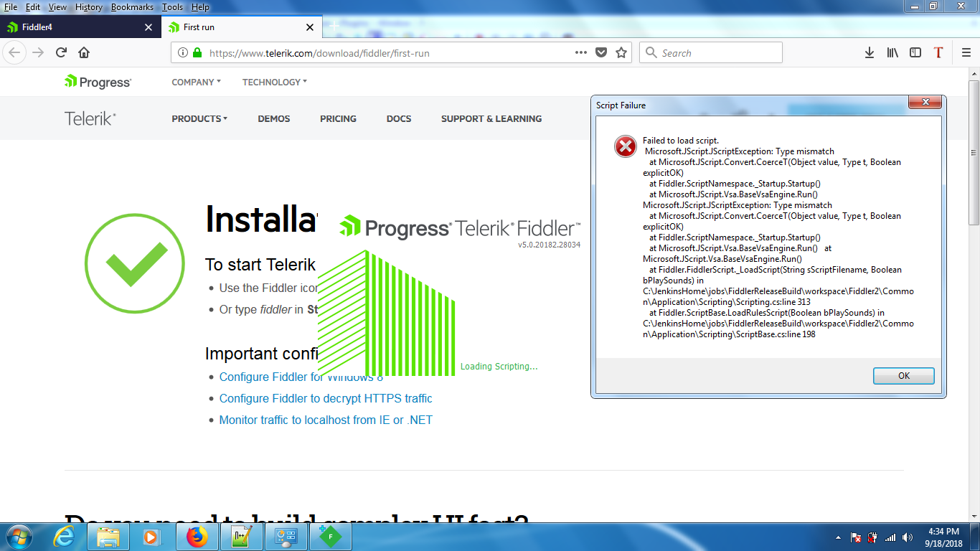Open Configure Fiddler to decrypt HTTPS traffic
980x551 pixels.
click(x=326, y=398)
